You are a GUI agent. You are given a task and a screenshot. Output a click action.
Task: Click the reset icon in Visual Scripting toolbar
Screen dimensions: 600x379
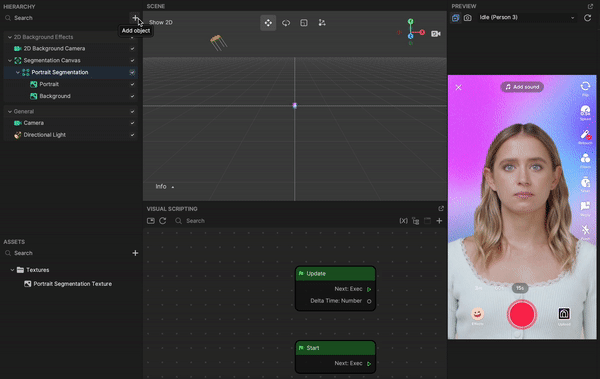coord(163,221)
